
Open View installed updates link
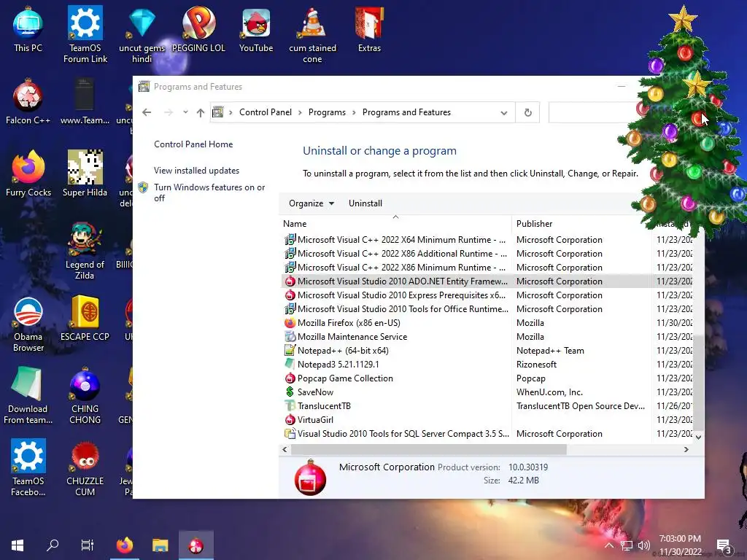click(x=196, y=171)
